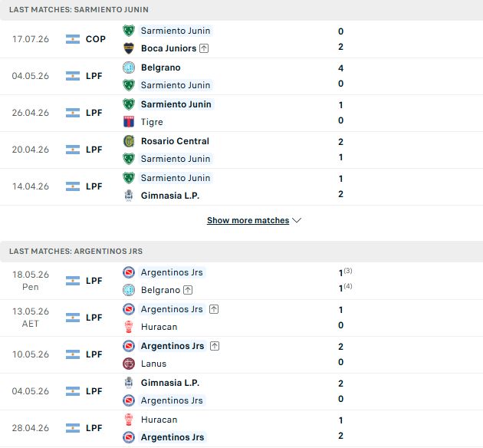This screenshot has height=448, width=483.
Task: Click Sarmiento Junin crest in 26.04.26 match
Action: [129, 104]
